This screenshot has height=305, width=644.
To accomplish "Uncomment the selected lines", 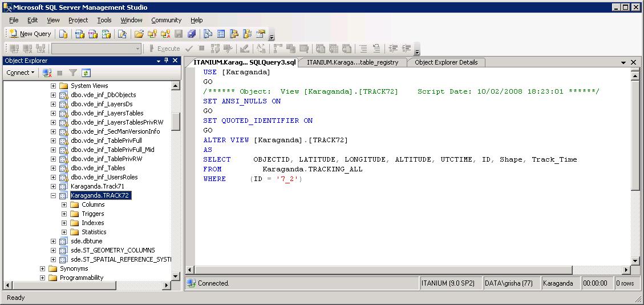I will pos(376,49).
